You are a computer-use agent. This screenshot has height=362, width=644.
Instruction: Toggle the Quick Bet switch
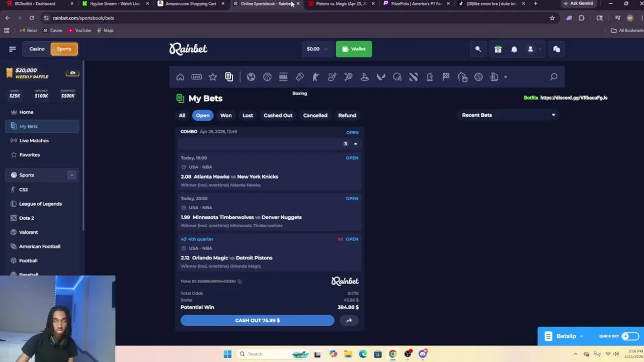(x=630, y=336)
